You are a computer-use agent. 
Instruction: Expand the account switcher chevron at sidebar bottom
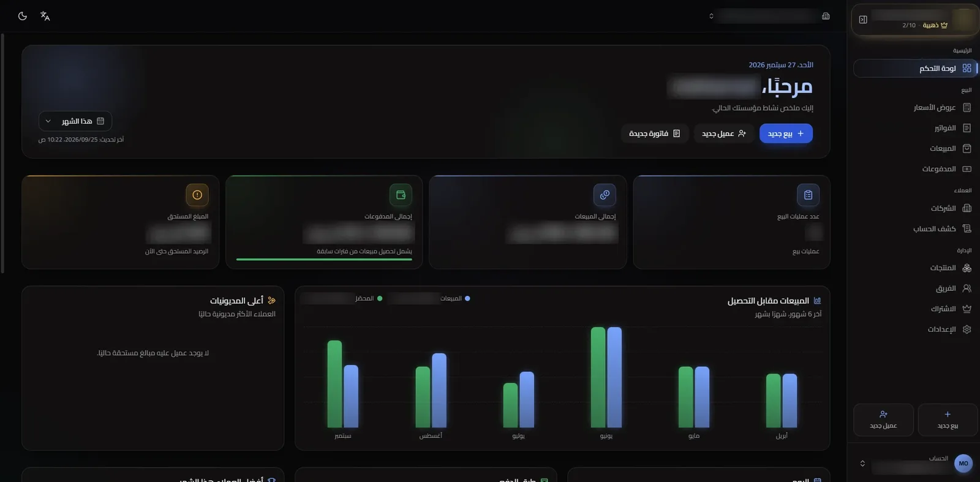[862, 464]
